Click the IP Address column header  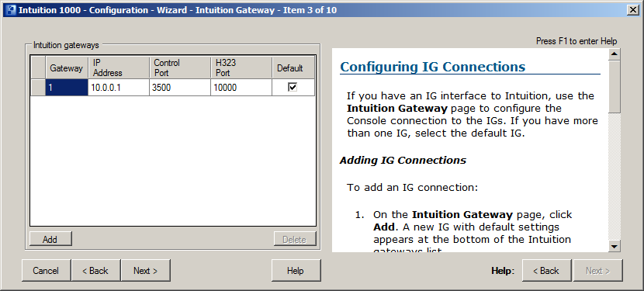pos(118,68)
